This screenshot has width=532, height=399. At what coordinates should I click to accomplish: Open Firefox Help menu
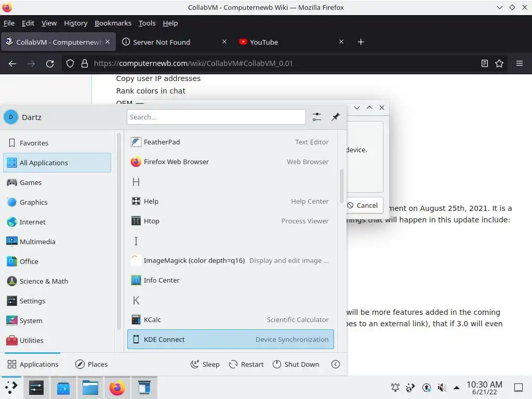tap(170, 23)
